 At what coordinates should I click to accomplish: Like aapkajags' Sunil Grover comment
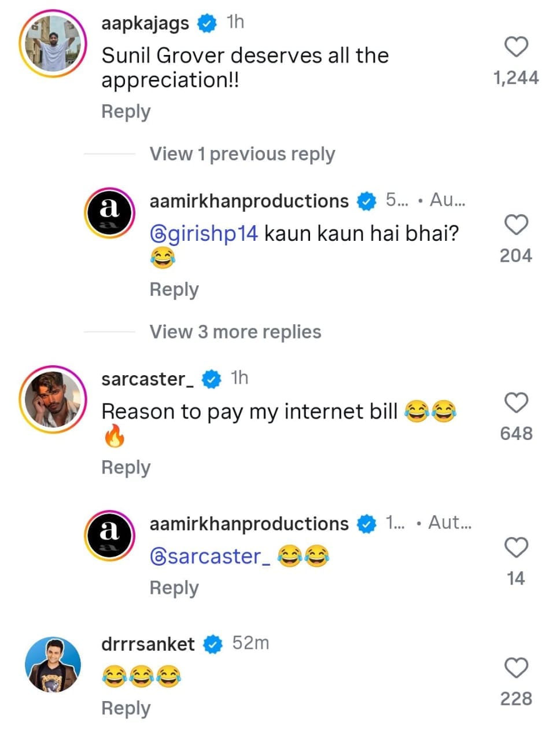point(516,47)
